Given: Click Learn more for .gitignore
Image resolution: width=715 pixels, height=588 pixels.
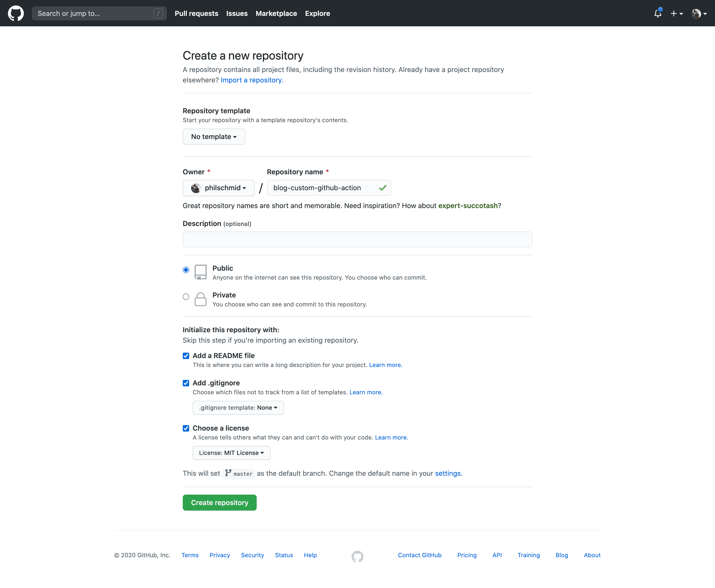Looking at the screenshot, I should coord(366,392).
